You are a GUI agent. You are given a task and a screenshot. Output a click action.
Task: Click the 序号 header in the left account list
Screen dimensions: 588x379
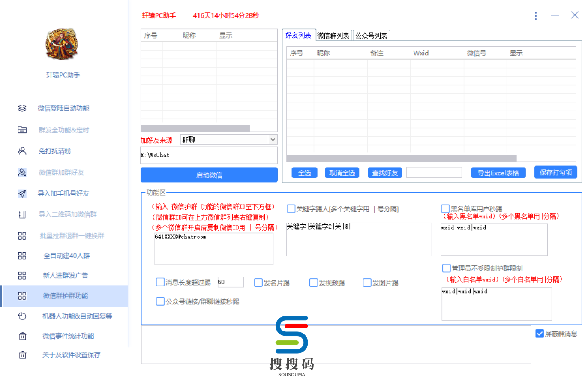(x=150, y=36)
